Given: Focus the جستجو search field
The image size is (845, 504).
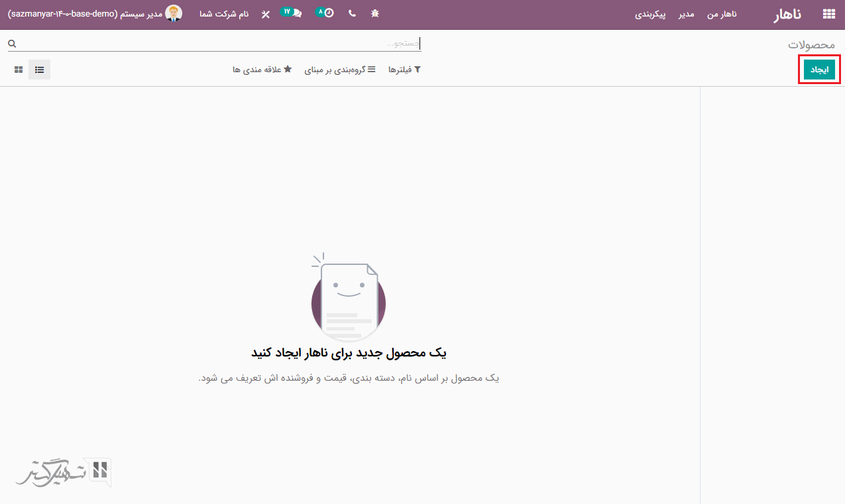Looking at the screenshot, I should (x=219, y=44).
